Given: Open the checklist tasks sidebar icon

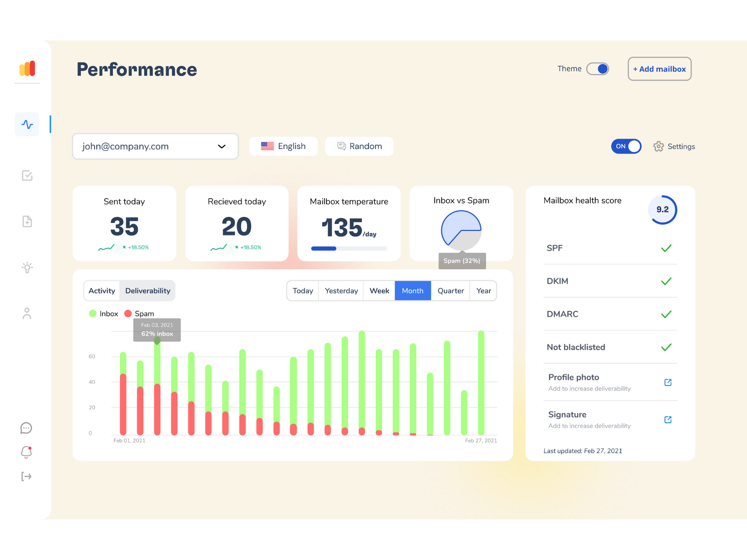Looking at the screenshot, I should click(27, 175).
